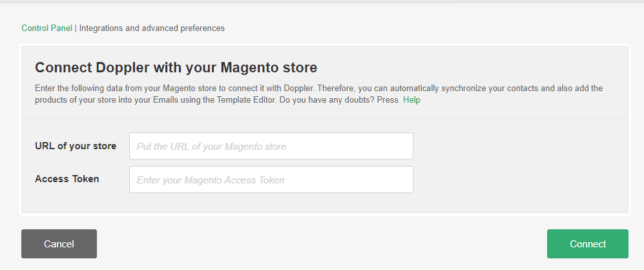Click the description paragraph about synchronizing contacts
Screen dimensions: 644x270
[318, 94]
